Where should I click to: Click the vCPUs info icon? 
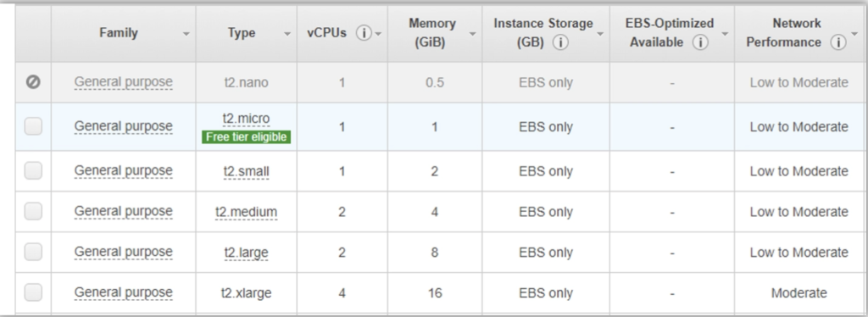tap(364, 33)
